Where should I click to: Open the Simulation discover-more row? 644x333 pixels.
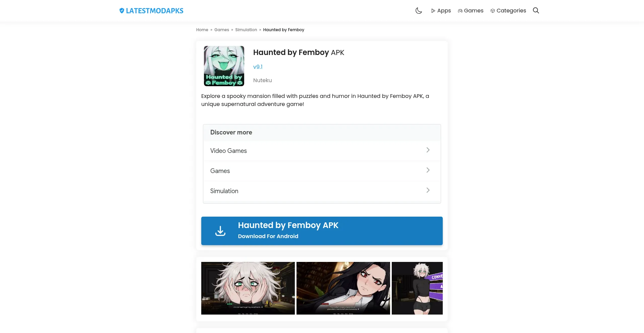tap(322, 191)
